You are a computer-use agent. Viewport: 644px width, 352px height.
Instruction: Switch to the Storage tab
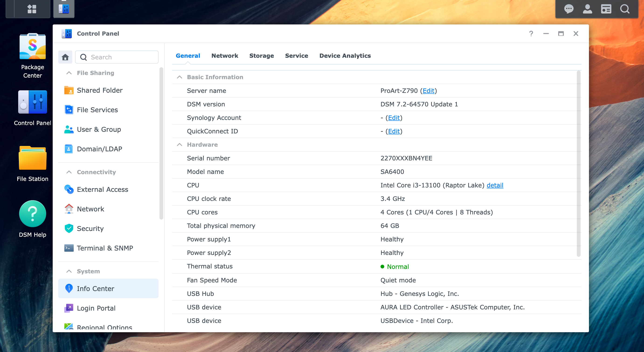pyautogui.click(x=261, y=56)
